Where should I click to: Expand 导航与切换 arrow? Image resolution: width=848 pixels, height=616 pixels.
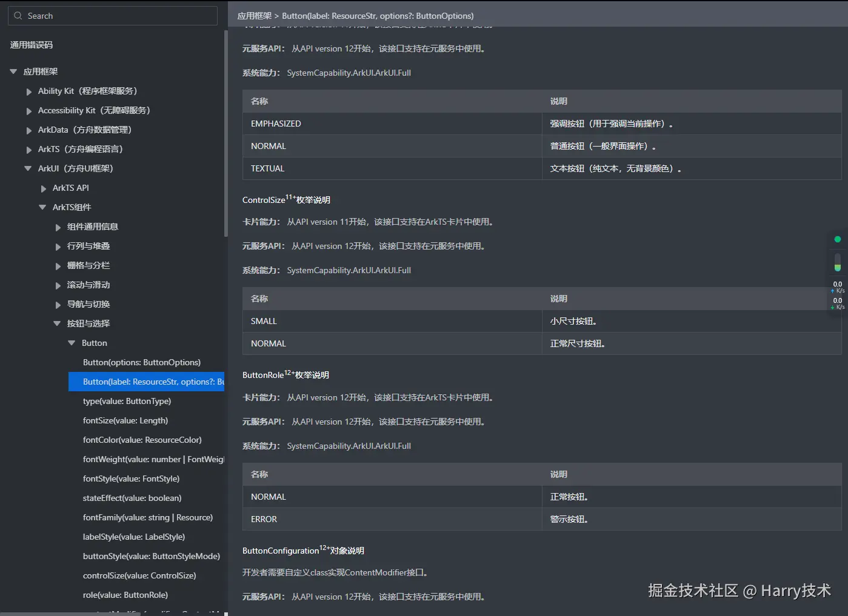coord(58,305)
